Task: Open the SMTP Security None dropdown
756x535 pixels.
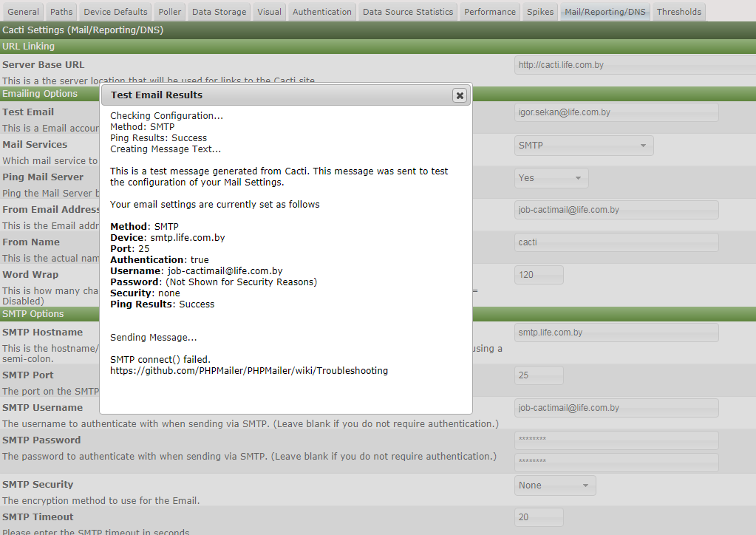Action: pos(555,485)
